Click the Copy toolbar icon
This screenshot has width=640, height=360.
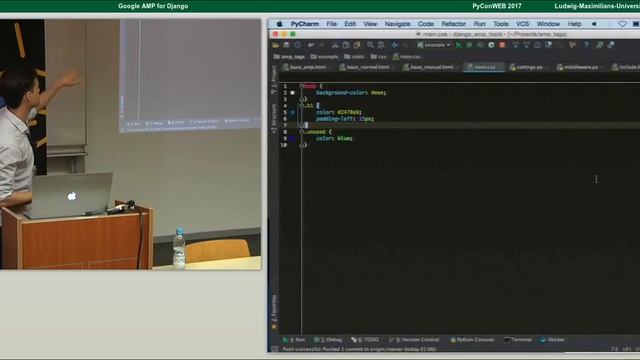tap(346, 45)
